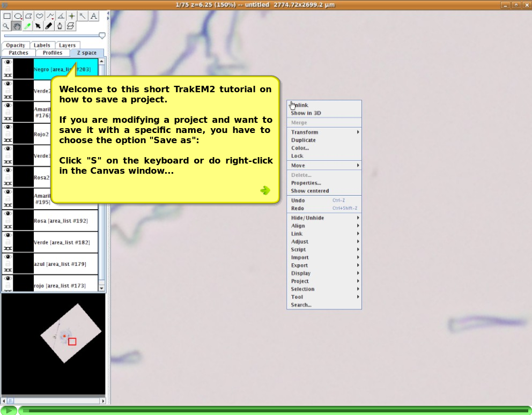The height and width of the screenshot is (415, 532).
Task: Click the red box in navigator overview
Action: 72,342
